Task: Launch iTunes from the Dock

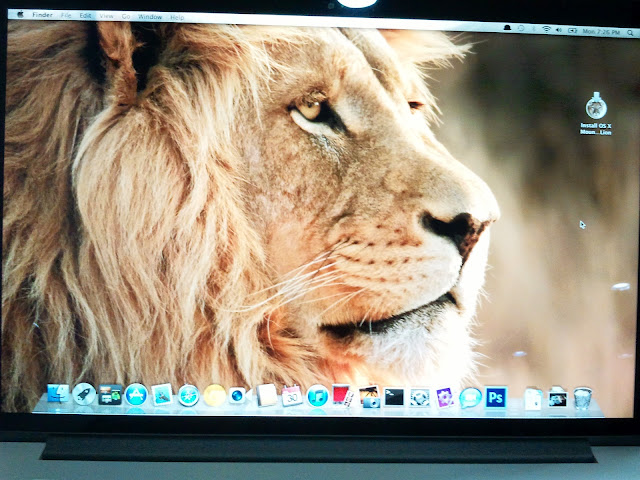Action: click(x=318, y=396)
